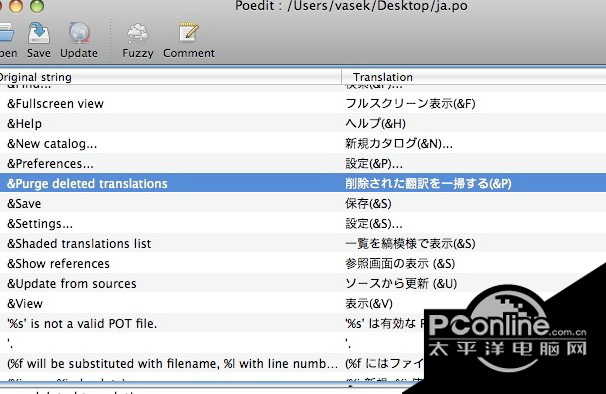606x394 pixels.
Task: Click the Update catalog globe icon
Action: [79, 33]
